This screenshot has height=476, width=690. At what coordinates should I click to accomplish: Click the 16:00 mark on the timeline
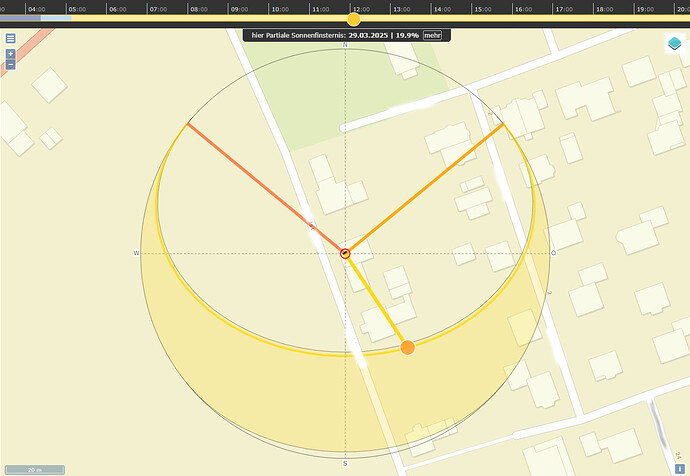click(x=524, y=9)
